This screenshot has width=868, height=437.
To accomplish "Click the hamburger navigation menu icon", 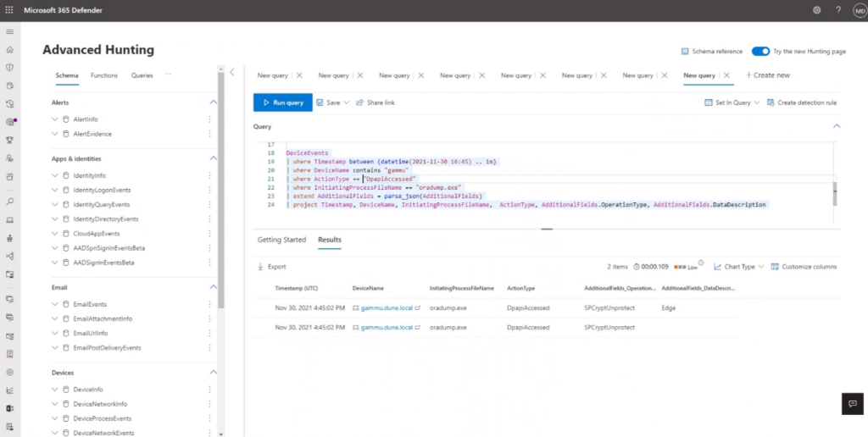I will click(10, 31).
